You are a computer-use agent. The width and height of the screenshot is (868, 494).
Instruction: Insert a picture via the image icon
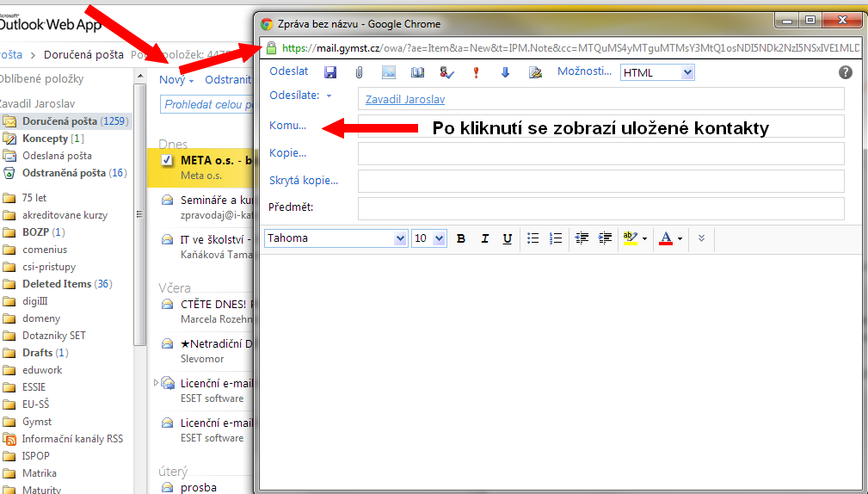click(x=389, y=72)
